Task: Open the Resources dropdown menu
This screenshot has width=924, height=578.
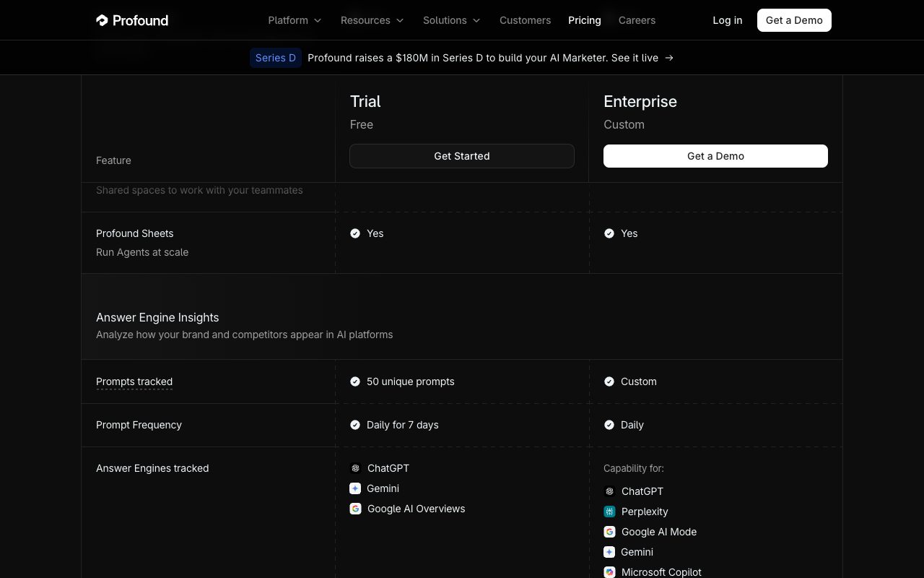Action: pyautogui.click(x=372, y=20)
